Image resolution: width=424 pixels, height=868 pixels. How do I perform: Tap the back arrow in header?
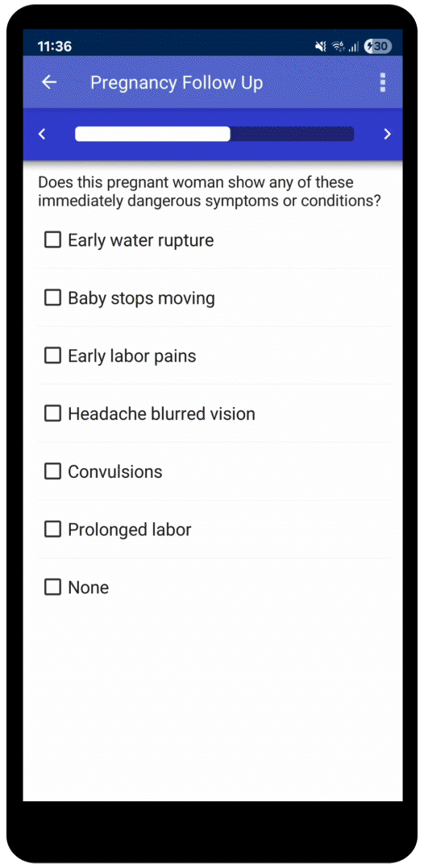point(49,82)
